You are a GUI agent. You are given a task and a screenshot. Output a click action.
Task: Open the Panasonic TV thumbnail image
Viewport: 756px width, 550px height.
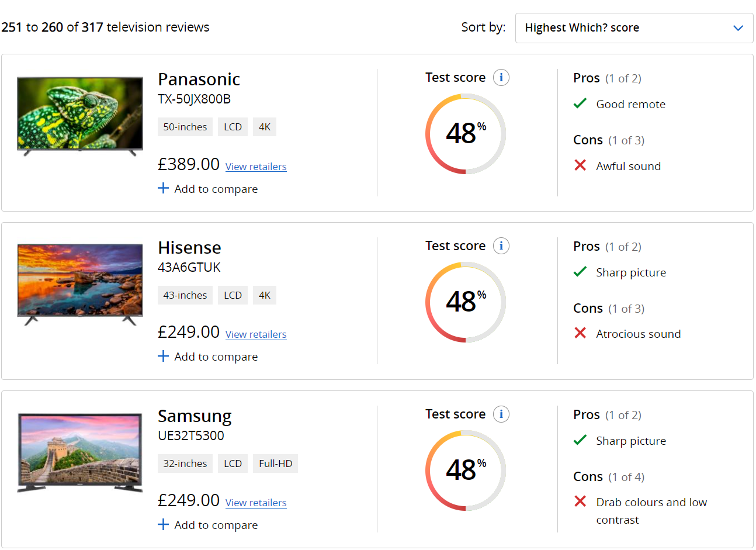(80, 116)
